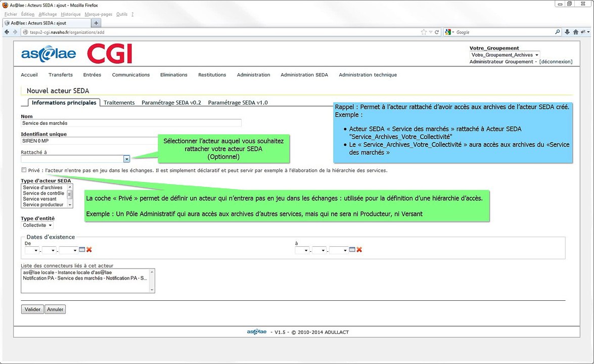
Task: Select the As@lae Acteurs SEDA browser tab
Action: (x=47, y=23)
